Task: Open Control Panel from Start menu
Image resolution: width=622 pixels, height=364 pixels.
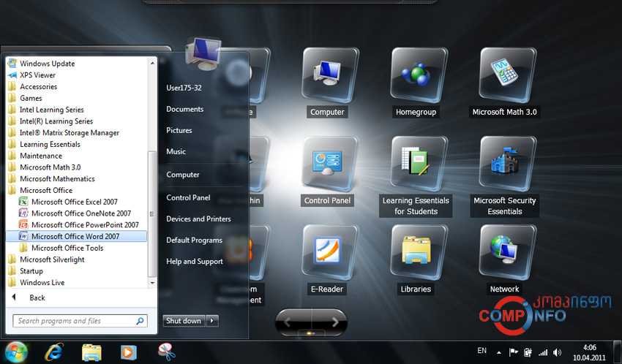Action: [188, 197]
